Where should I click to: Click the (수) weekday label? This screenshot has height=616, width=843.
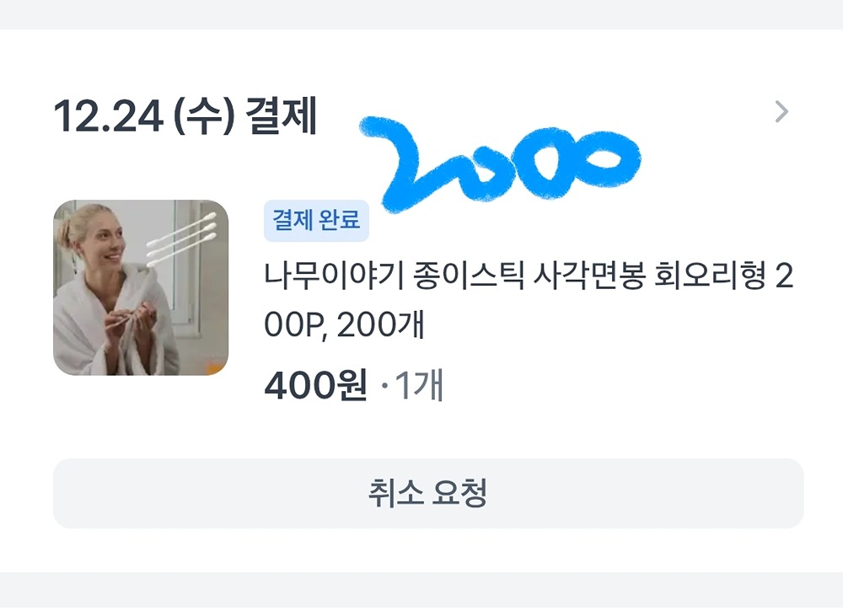tap(204, 116)
